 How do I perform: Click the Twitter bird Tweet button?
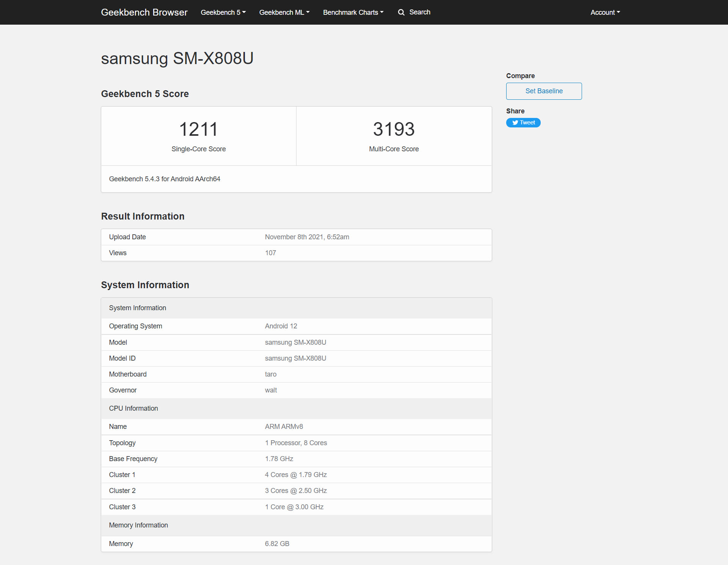point(523,122)
